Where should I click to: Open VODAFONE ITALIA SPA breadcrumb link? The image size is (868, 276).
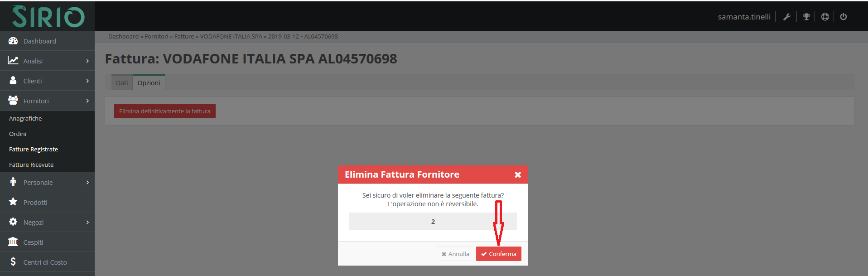[231, 36]
